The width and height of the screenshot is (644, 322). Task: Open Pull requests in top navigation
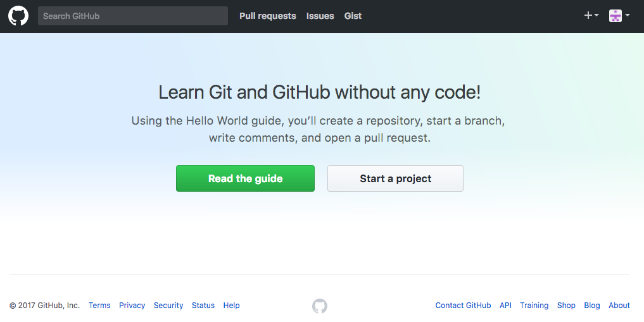pyautogui.click(x=268, y=16)
